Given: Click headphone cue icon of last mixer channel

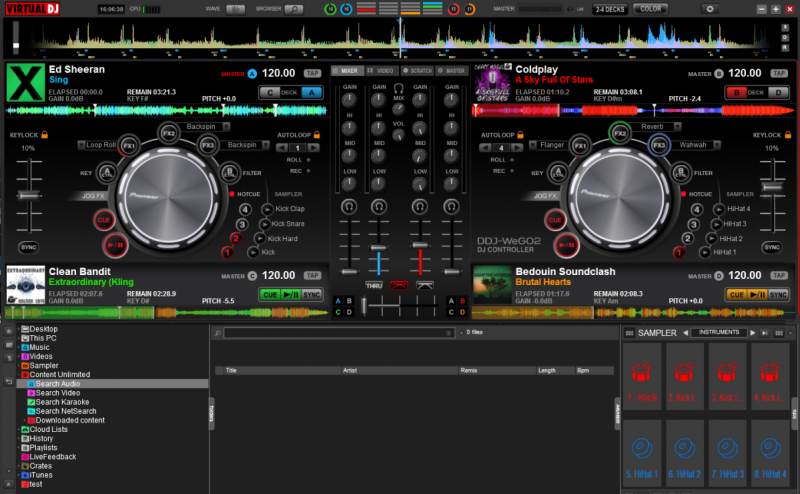Looking at the screenshot, I should coord(451,207).
